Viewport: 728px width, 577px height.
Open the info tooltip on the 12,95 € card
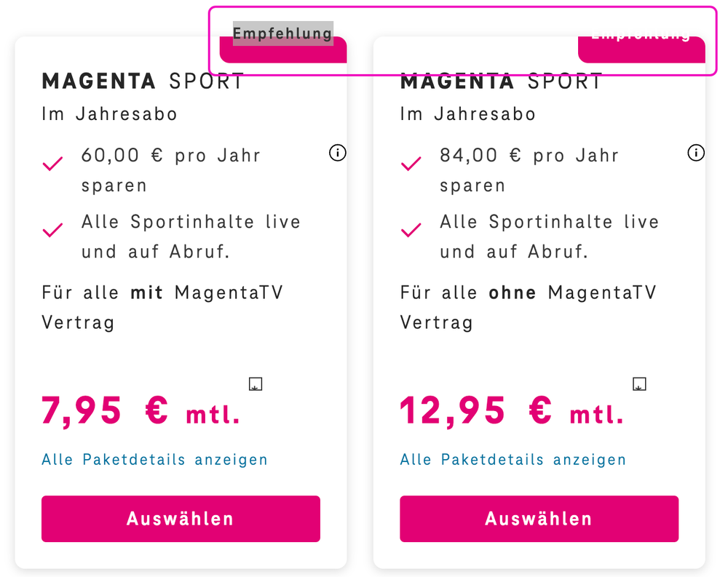(x=696, y=153)
